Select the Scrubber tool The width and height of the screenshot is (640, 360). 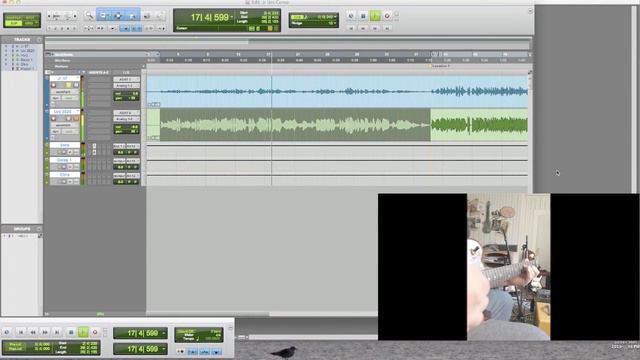pos(147,16)
